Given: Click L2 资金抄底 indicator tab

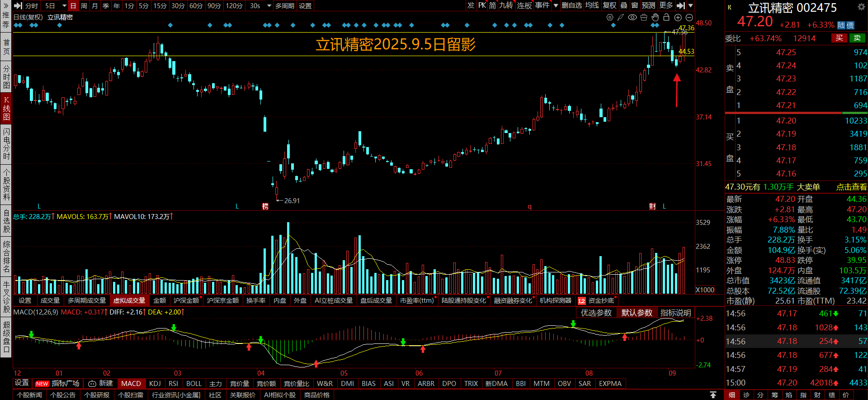Looking at the screenshot, I should pyautogui.click(x=596, y=300).
